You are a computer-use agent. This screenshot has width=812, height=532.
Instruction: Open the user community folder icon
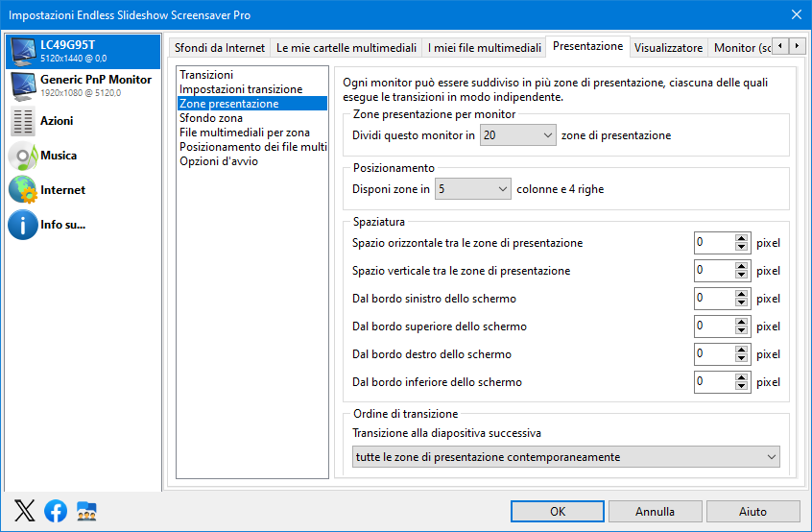(86, 511)
